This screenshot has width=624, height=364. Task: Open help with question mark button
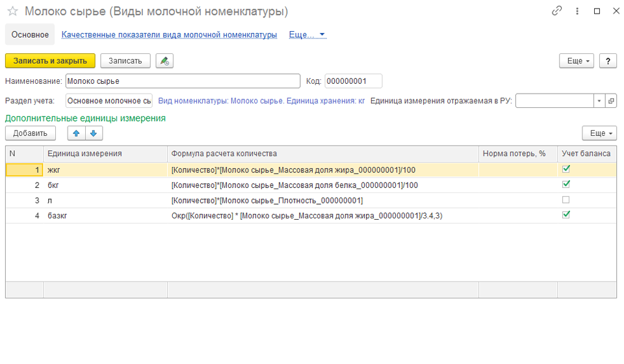[608, 61]
